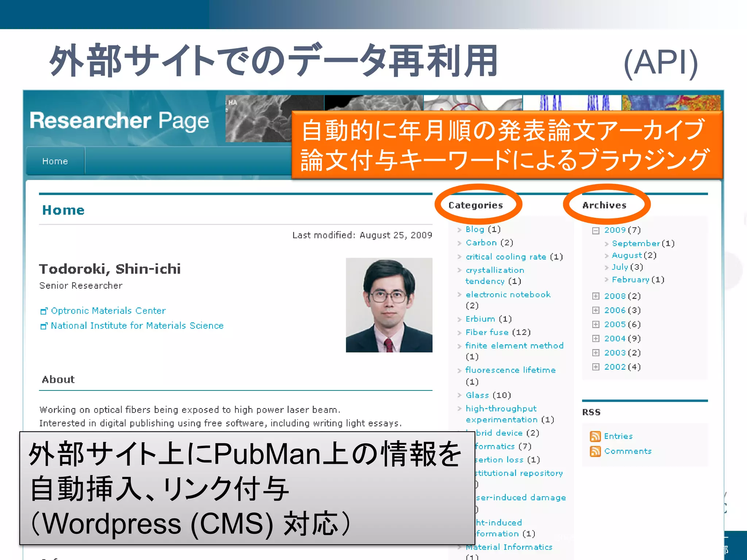Screen dimensions: 747x560
Task: Click the Last modified date text
Action: pyautogui.click(x=362, y=235)
